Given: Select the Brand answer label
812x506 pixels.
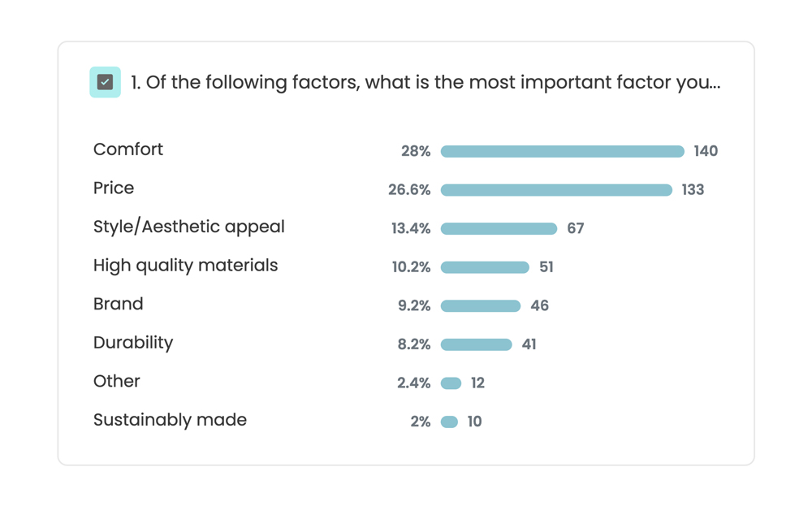Looking at the screenshot, I should [118, 304].
